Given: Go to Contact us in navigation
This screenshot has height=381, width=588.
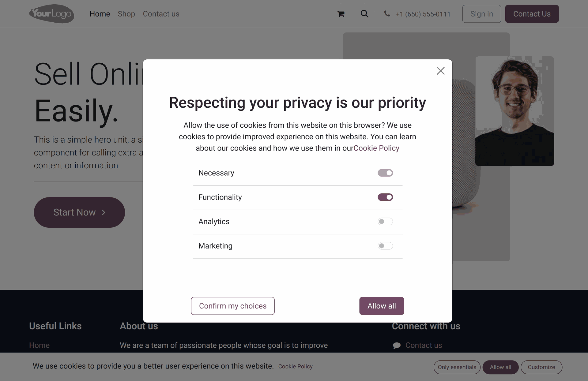Looking at the screenshot, I should (161, 14).
